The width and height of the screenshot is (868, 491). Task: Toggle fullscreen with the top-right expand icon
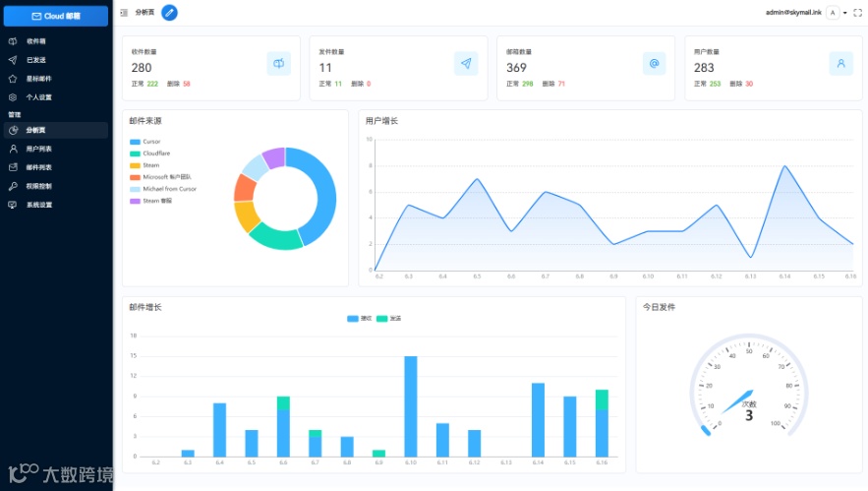pos(857,13)
